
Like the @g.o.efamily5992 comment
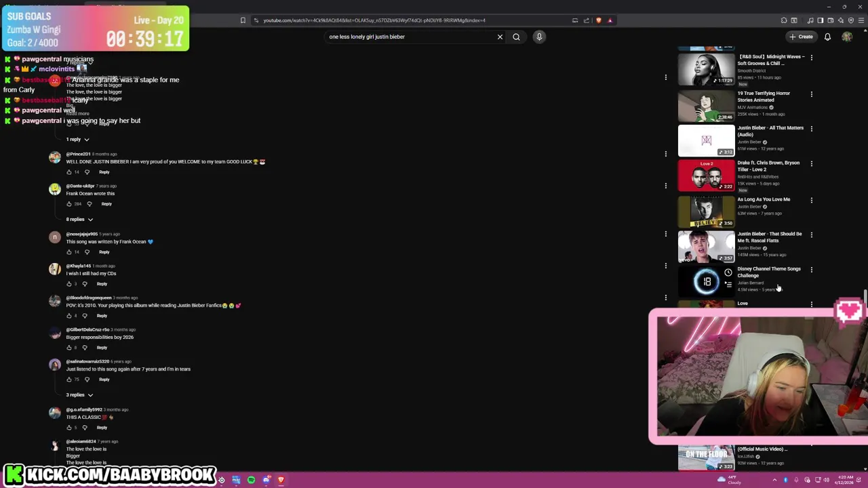(69, 428)
